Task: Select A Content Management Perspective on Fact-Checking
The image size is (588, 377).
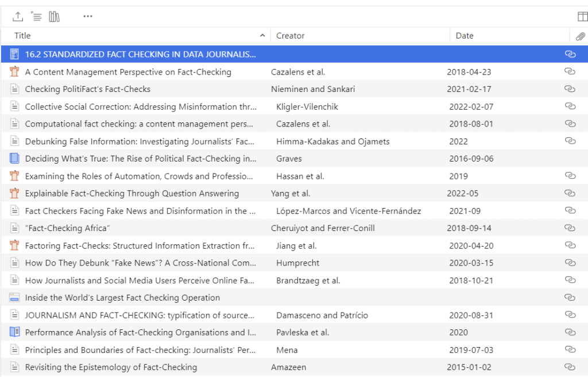Action: 128,72
